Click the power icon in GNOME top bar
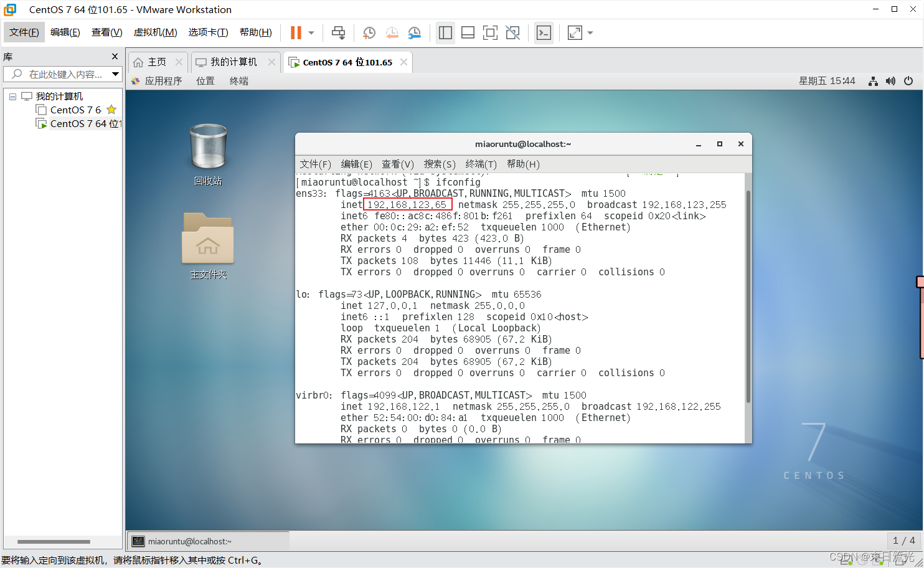This screenshot has width=924, height=568. coord(908,81)
